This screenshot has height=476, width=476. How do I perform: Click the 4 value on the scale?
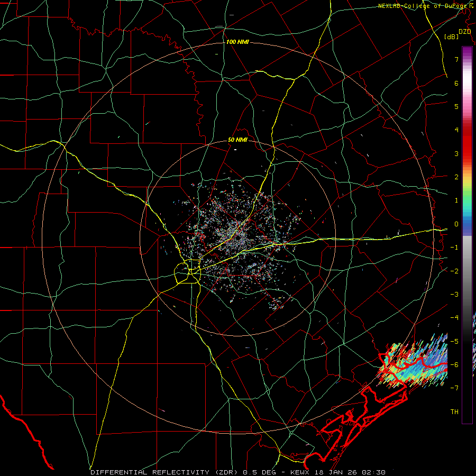(456, 130)
